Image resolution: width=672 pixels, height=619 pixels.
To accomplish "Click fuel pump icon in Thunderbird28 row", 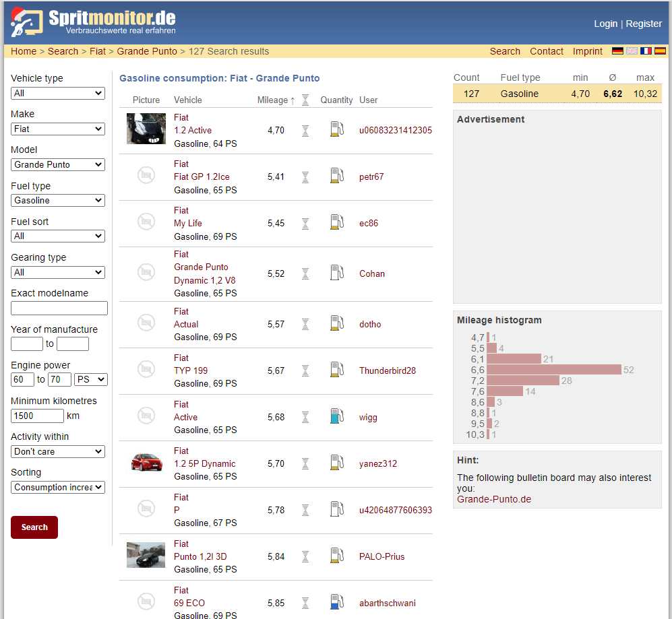I will pyautogui.click(x=337, y=370).
